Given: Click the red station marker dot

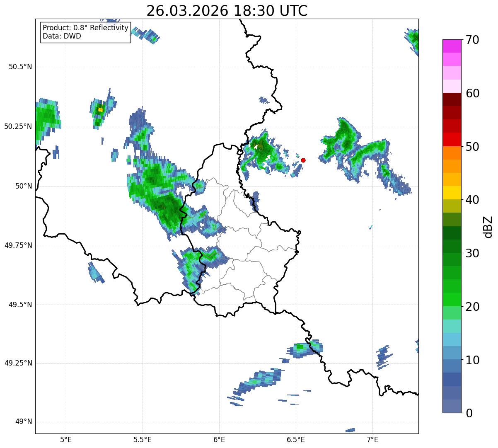Looking at the screenshot, I should pos(303,160).
